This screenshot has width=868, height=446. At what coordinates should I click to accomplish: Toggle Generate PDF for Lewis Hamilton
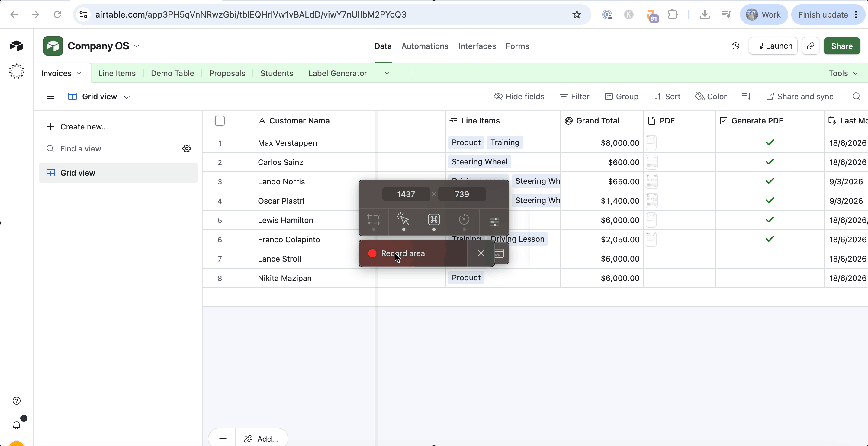[770, 220]
